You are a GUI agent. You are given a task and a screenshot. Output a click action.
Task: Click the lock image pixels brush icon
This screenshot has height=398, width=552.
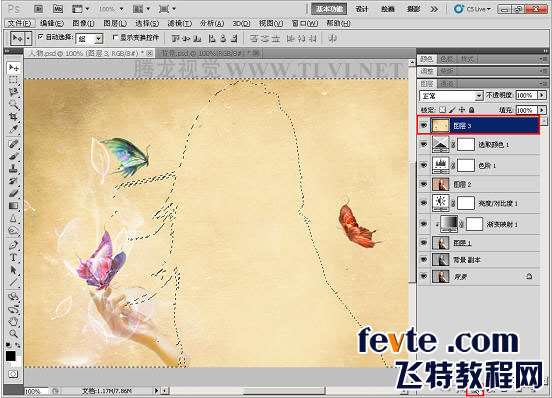tap(452, 110)
